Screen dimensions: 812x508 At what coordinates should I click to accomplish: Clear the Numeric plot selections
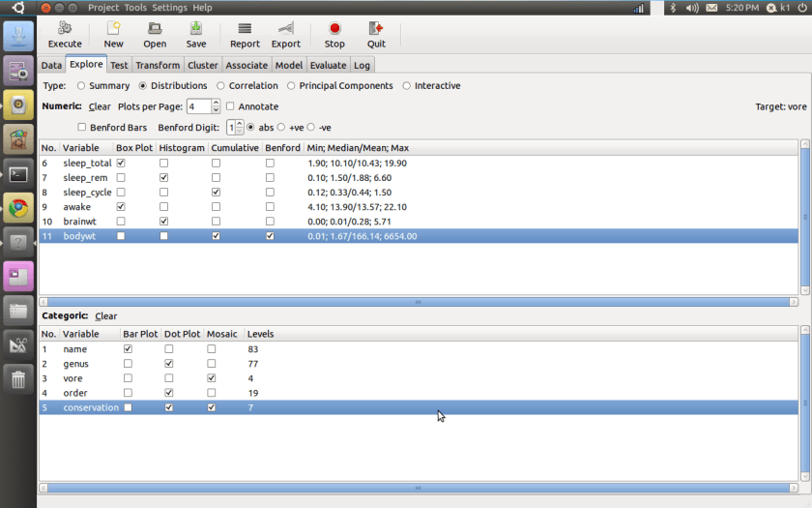tap(100, 106)
